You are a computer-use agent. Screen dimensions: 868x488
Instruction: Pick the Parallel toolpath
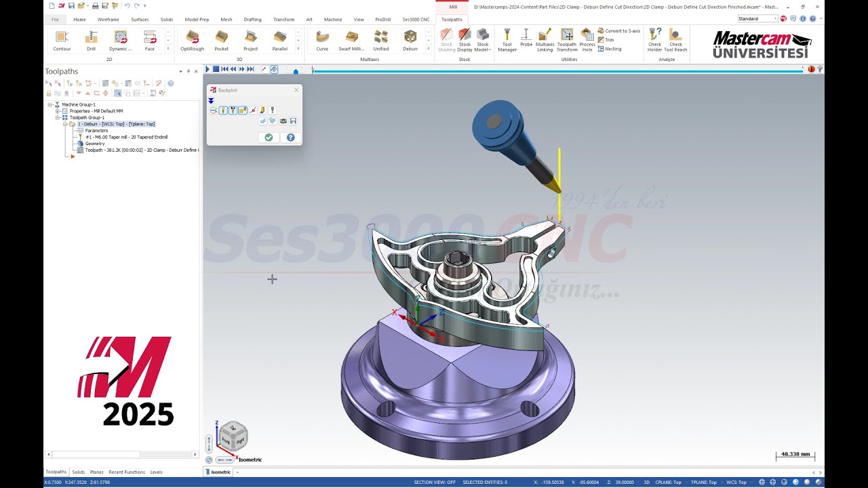280,40
